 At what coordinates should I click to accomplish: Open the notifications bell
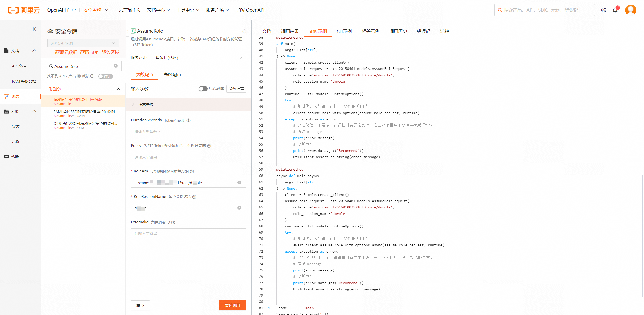click(615, 10)
